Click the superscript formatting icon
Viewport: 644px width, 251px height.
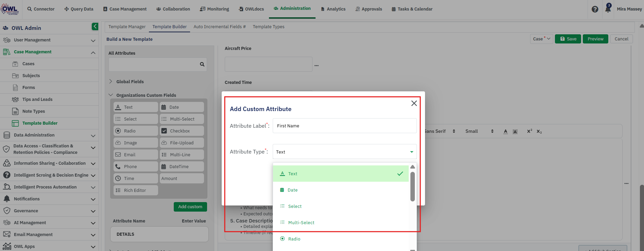[x=529, y=131]
